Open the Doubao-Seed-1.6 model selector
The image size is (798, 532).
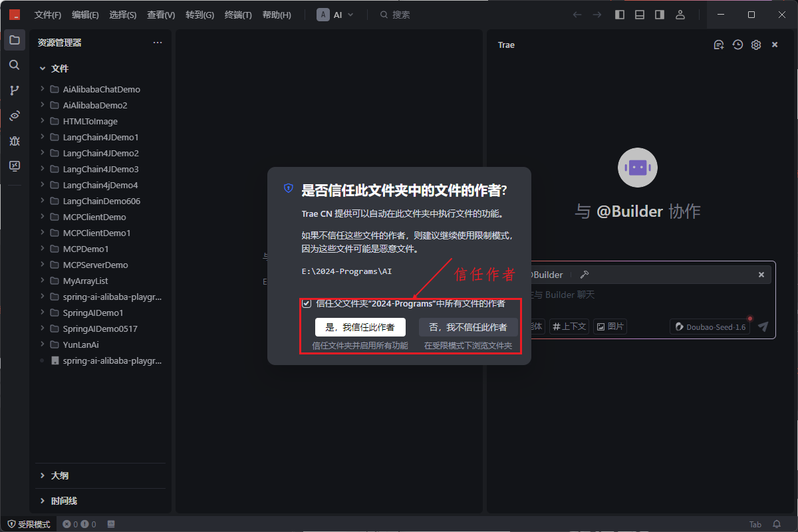pyautogui.click(x=710, y=327)
